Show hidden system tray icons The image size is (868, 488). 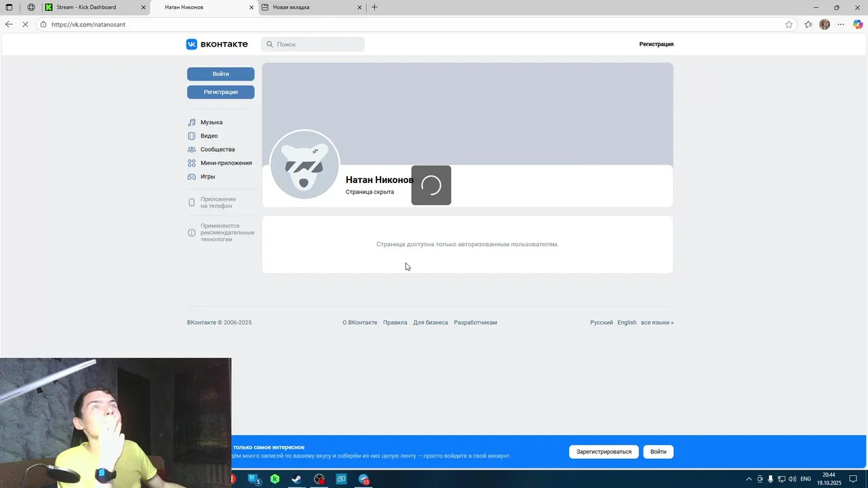click(749, 479)
